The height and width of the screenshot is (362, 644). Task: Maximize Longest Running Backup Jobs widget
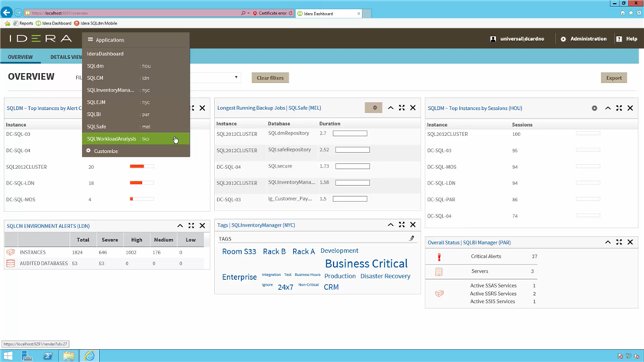(x=401, y=108)
